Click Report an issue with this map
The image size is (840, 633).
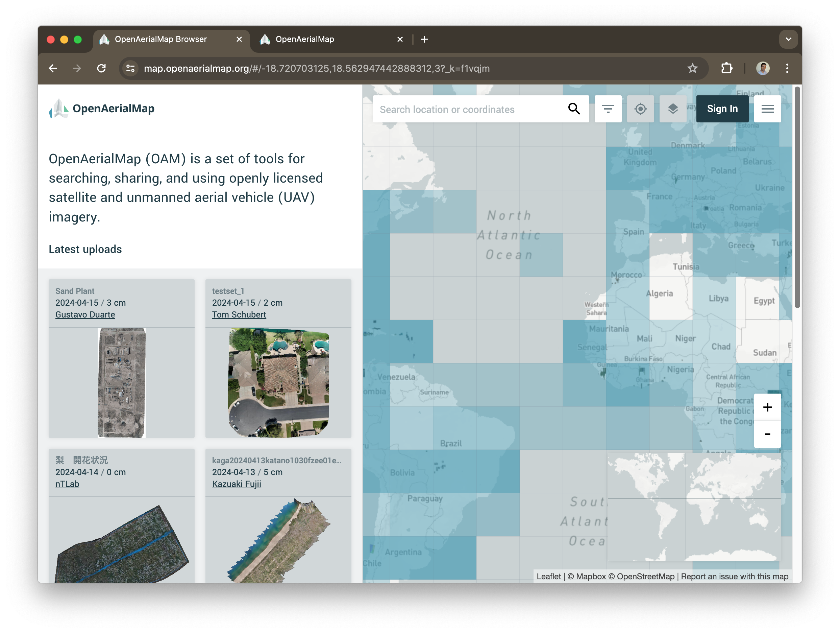click(735, 577)
